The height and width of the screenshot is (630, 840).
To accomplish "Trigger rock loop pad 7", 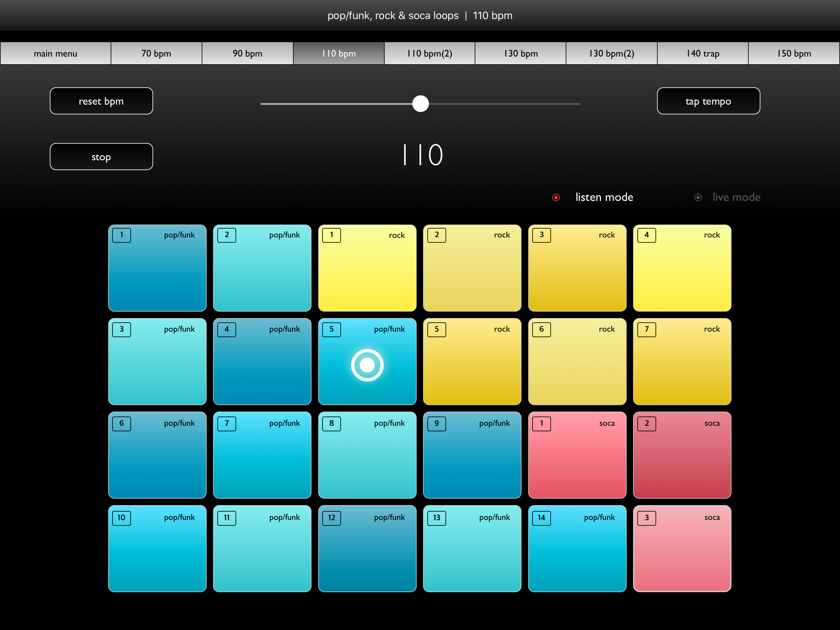I will 682,362.
